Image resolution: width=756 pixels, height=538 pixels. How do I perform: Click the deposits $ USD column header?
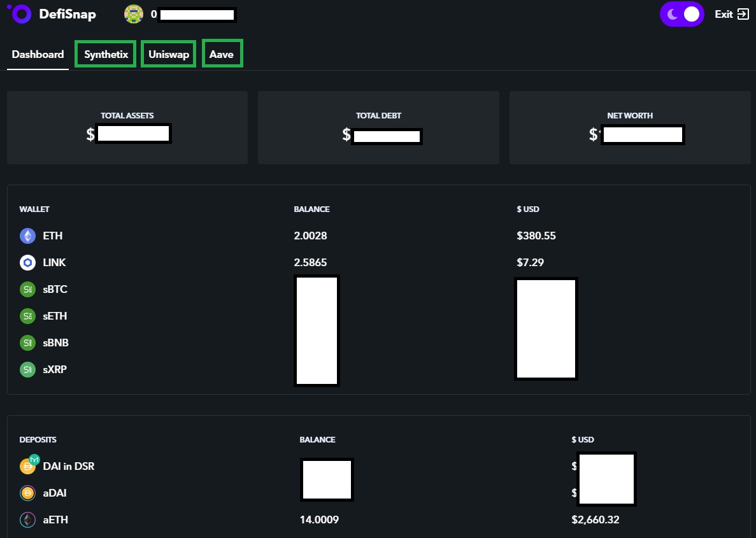[x=582, y=440]
